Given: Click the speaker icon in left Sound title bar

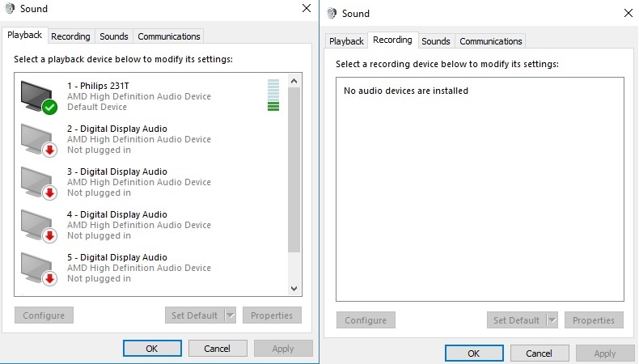Looking at the screenshot, I should (x=10, y=9).
